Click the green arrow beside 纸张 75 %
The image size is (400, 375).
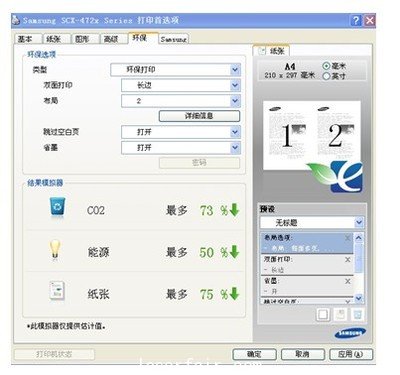pos(235,294)
